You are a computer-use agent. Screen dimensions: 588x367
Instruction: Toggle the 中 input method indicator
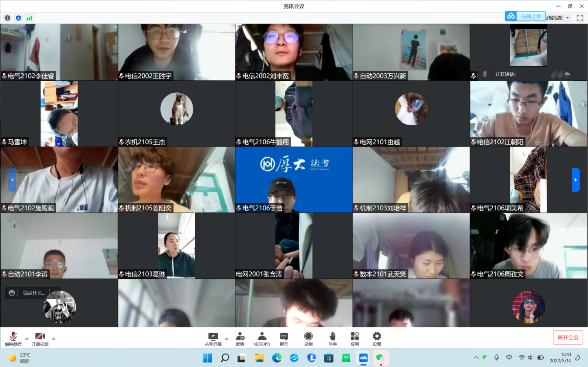coord(509,358)
